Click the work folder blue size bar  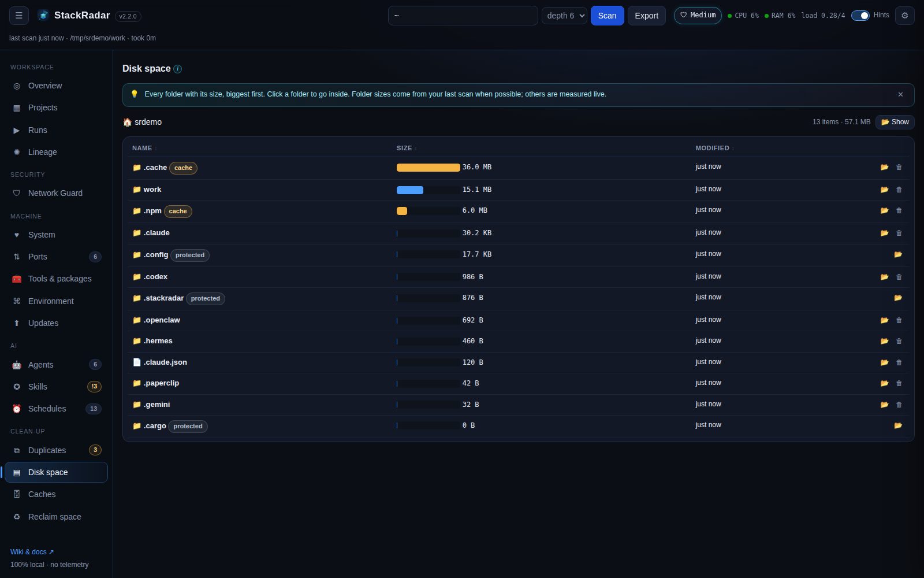409,190
